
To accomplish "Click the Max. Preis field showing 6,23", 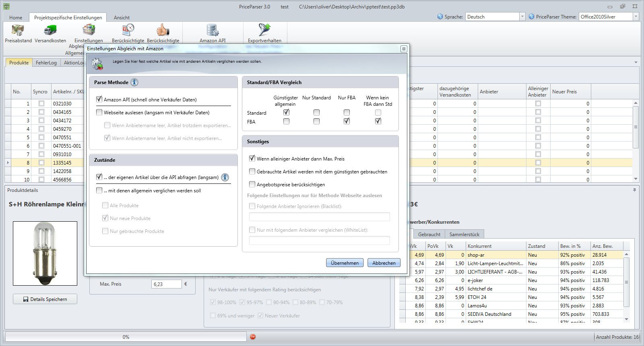I will (x=167, y=284).
